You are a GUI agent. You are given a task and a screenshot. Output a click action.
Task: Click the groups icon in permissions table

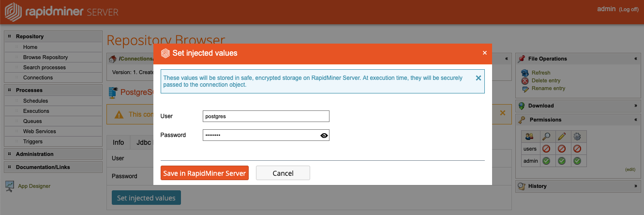[530, 137]
